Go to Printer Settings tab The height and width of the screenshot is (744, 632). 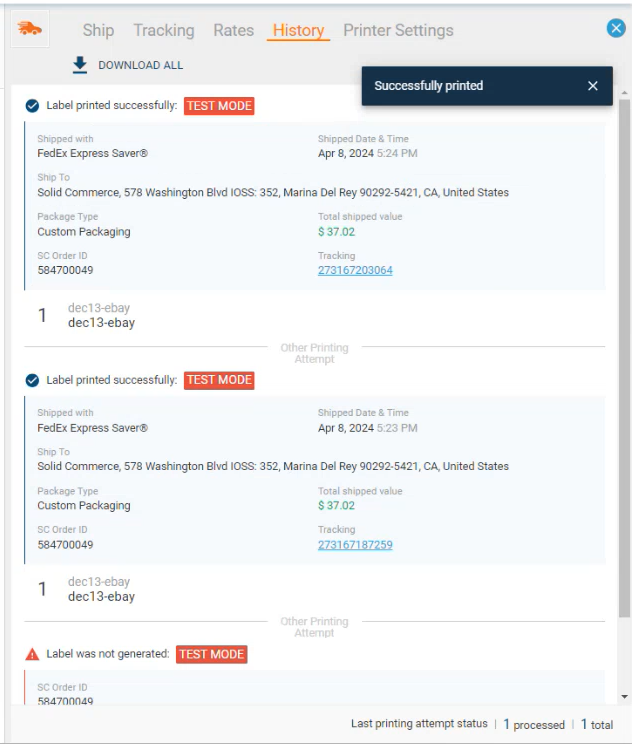398,30
